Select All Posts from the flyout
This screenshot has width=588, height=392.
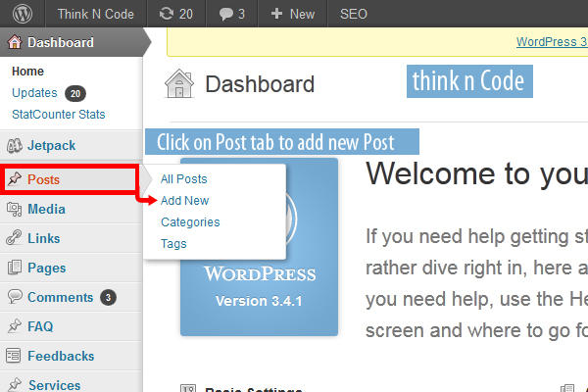[x=184, y=179]
